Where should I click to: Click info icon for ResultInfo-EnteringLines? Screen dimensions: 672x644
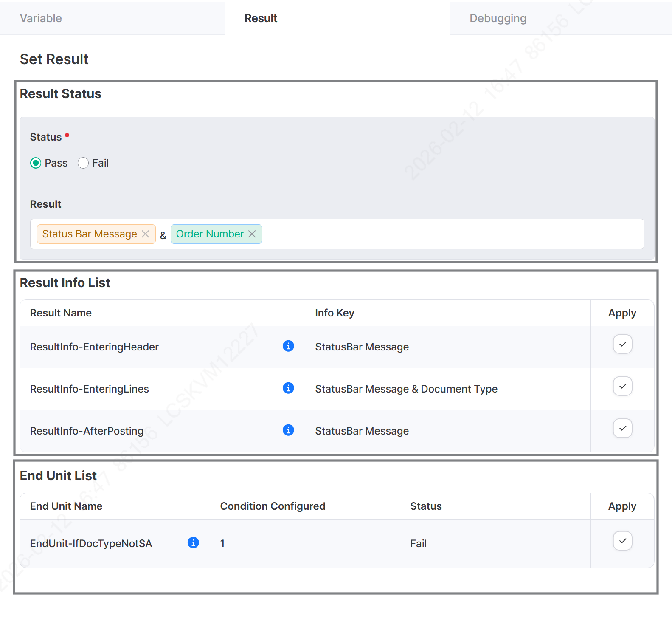[x=288, y=388]
